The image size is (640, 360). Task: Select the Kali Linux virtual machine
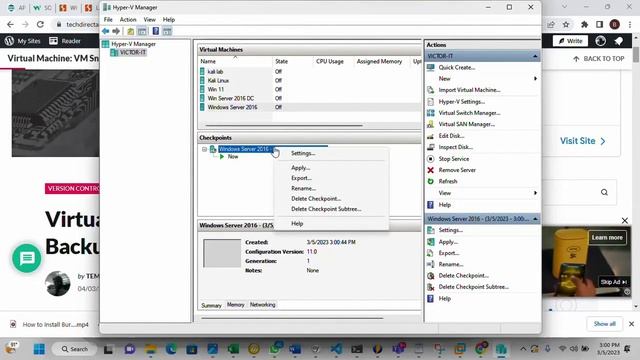(218, 80)
